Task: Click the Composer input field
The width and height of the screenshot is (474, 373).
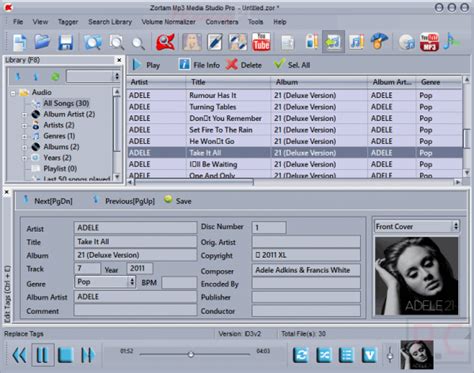Action: (306, 270)
